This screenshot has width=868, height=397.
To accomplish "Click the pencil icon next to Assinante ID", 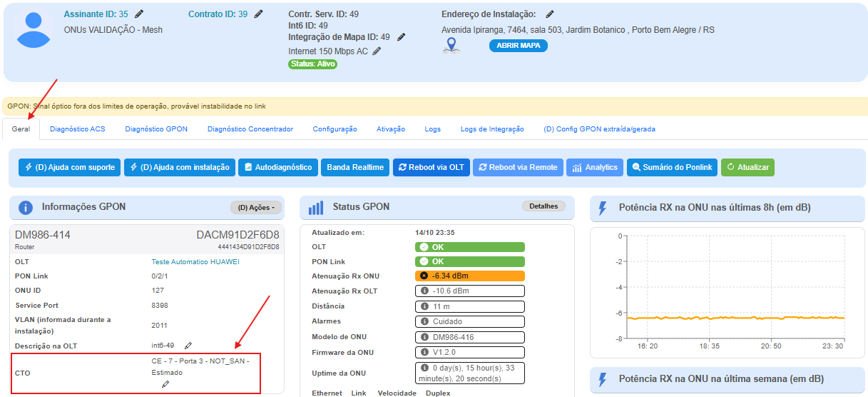I will tap(139, 14).
